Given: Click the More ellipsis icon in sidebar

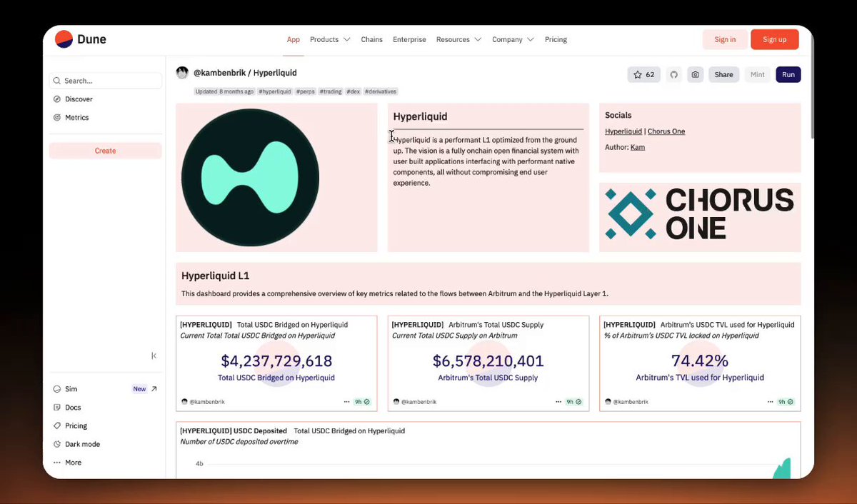Looking at the screenshot, I should pyautogui.click(x=57, y=463).
